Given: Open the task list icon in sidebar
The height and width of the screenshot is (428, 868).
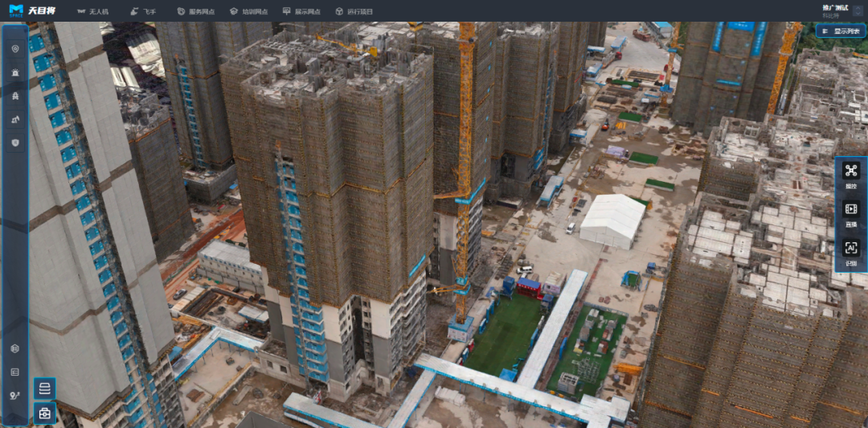Looking at the screenshot, I should tap(15, 372).
